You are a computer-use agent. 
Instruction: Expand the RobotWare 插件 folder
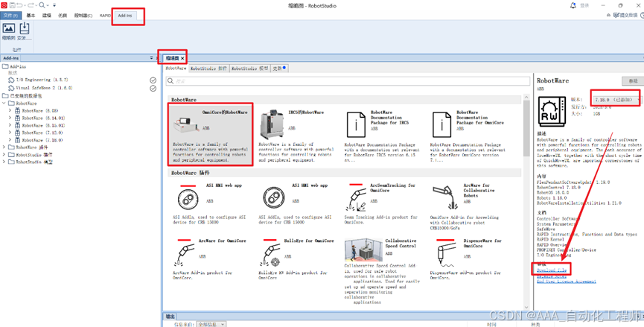pyautogui.click(x=4, y=147)
